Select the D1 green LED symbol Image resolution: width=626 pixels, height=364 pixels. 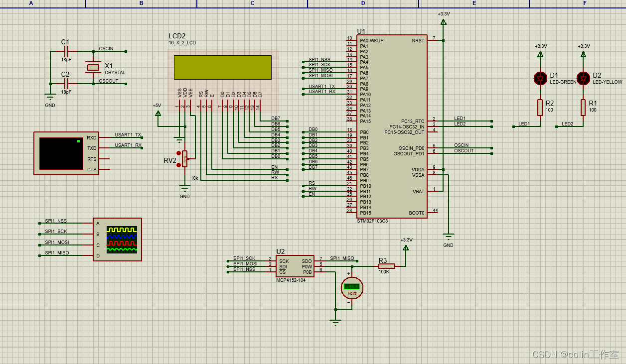click(x=540, y=78)
